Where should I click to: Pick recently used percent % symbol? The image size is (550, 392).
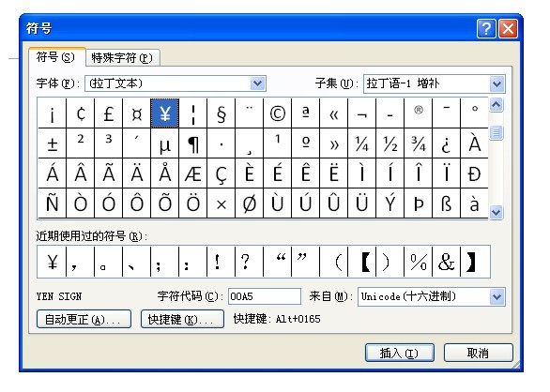coord(418,262)
